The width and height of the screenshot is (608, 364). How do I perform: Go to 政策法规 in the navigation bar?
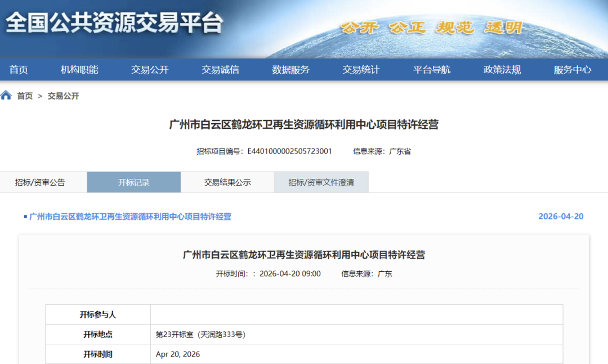(502, 70)
